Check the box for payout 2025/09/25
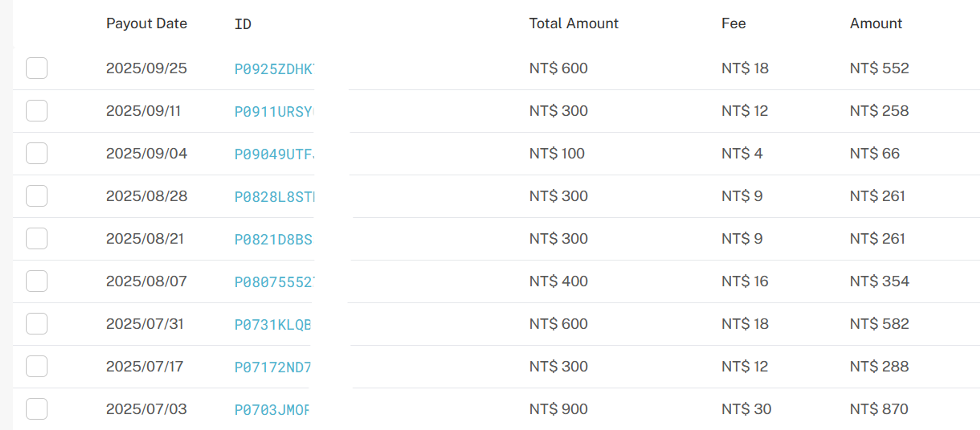 coord(37,68)
